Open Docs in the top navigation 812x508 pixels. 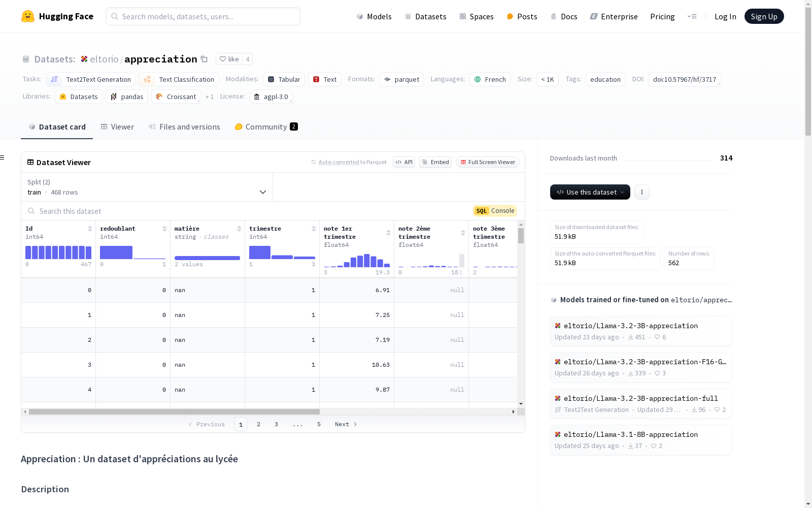click(x=564, y=16)
